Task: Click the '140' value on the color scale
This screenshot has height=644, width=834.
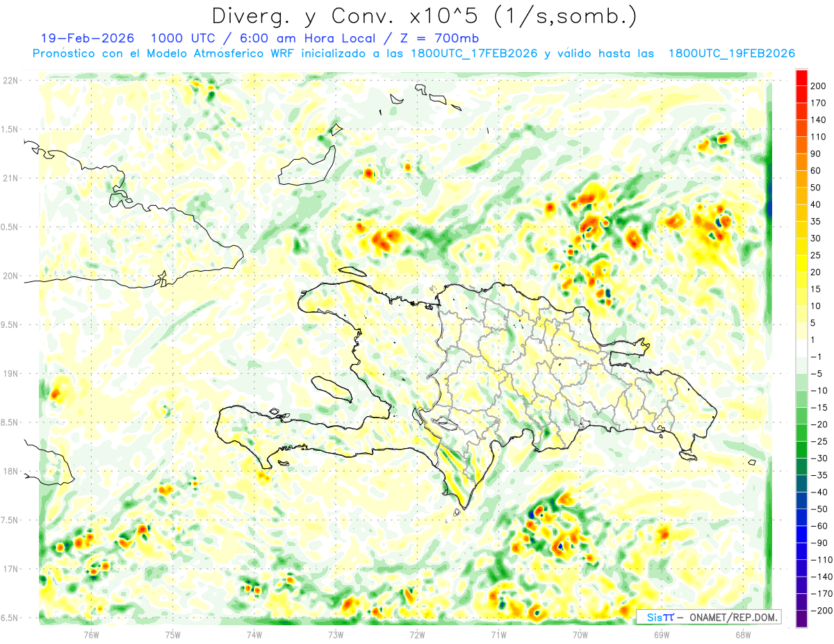Action: coord(819,120)
